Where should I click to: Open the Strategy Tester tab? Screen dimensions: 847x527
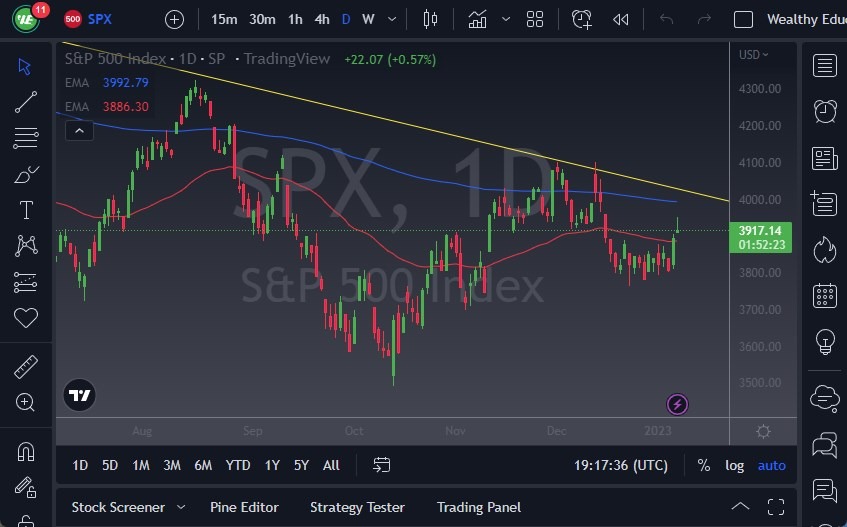pyautogui.click(x=357, y=507)
